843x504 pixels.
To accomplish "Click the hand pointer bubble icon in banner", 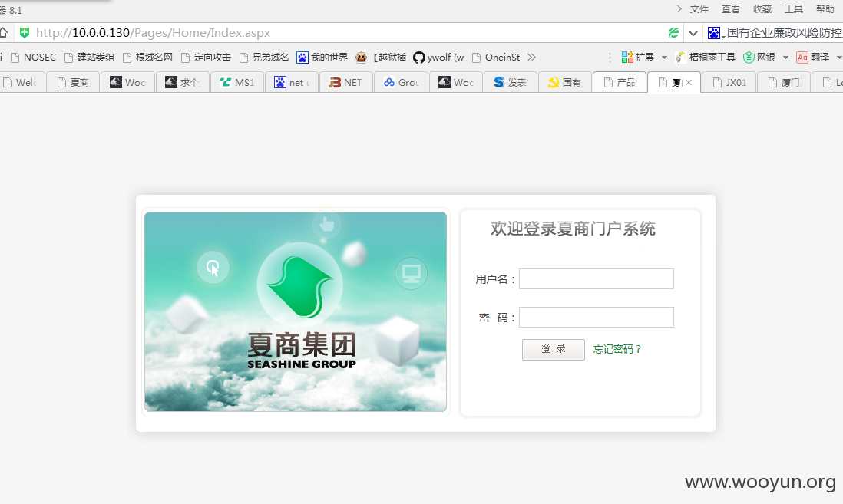I will [x=326, y=224].
